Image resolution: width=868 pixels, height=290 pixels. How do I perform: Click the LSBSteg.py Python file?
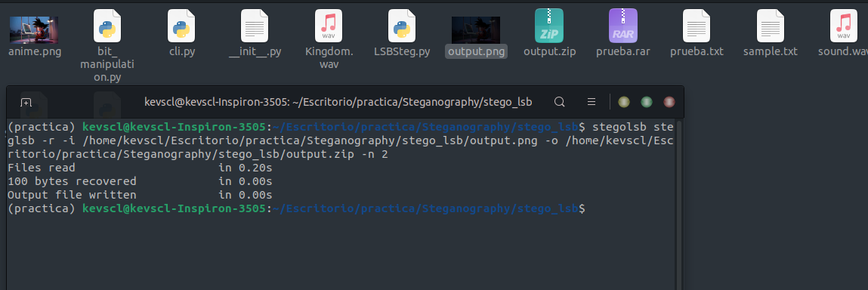(402, 26)
